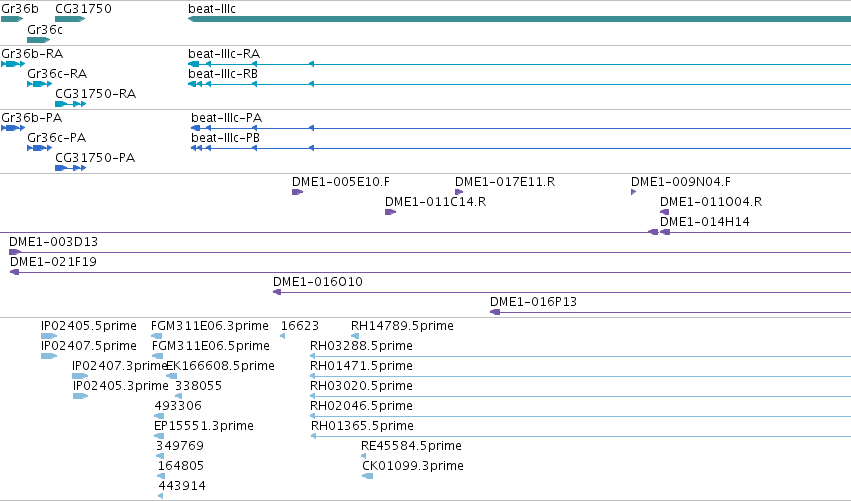Select the RH14789.5prime EST glyph
Screen dimensions: 851x501
pyautogui.click(x=355, y=336)
